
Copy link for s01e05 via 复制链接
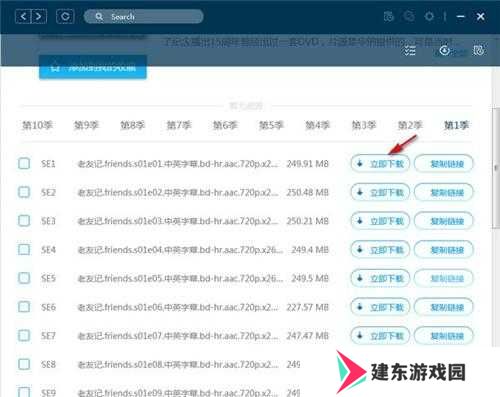pyautogui.click(x=444, y=278)
